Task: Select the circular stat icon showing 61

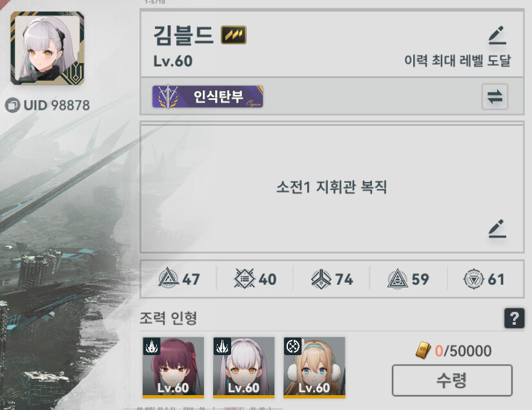Action: coord(474,279)
